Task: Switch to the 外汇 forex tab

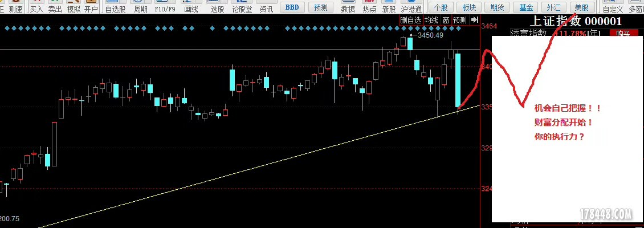Action: tap(553, 7)
